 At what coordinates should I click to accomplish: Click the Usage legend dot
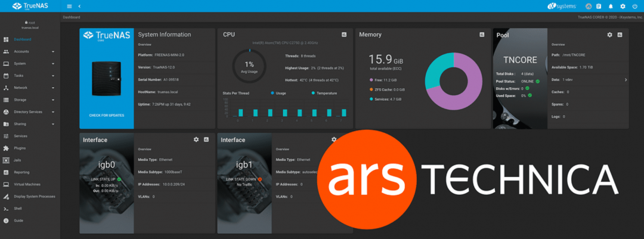pos(272,93)
